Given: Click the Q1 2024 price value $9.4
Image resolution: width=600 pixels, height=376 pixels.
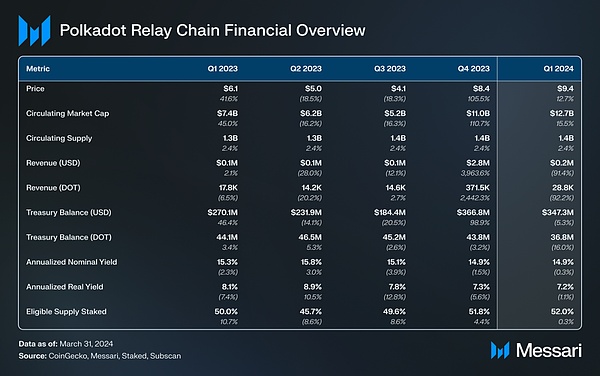Looking at the screenshot, I should coord(565,89).
